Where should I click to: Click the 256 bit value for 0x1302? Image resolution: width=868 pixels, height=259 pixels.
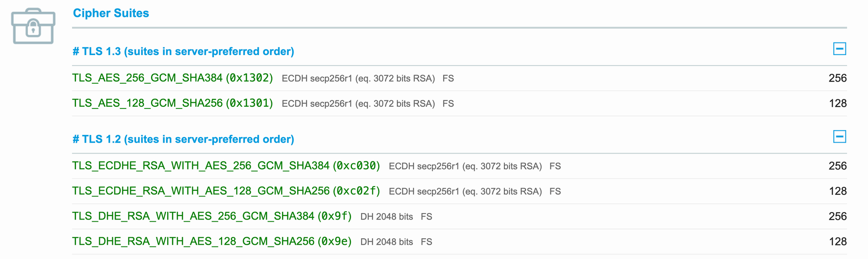[x=838, y=78]
